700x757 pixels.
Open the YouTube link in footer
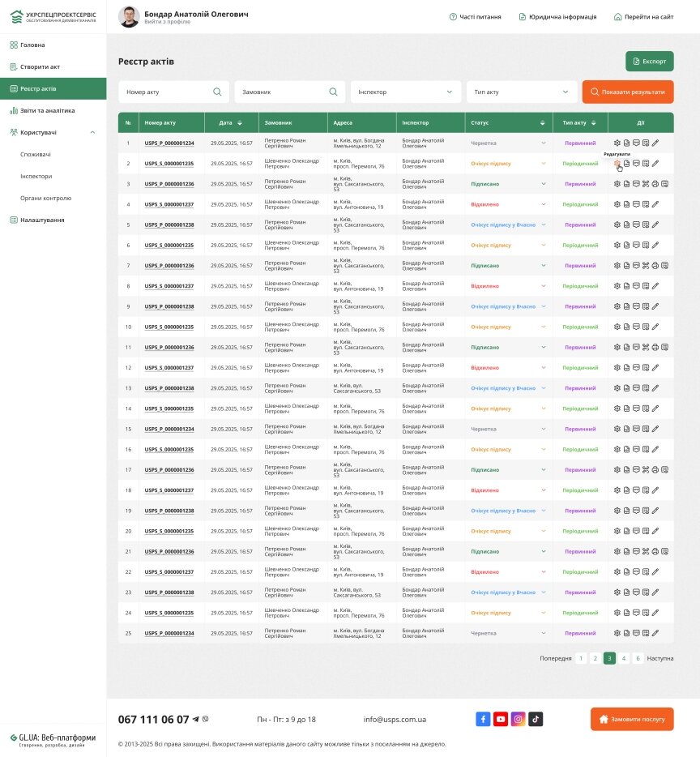(x=501, y=719)
